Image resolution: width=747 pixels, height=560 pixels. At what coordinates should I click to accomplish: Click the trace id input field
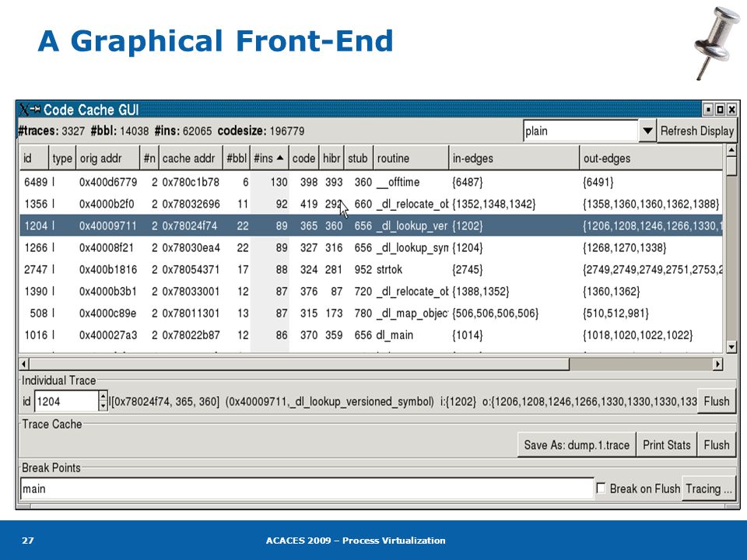(x=67, y=401)
